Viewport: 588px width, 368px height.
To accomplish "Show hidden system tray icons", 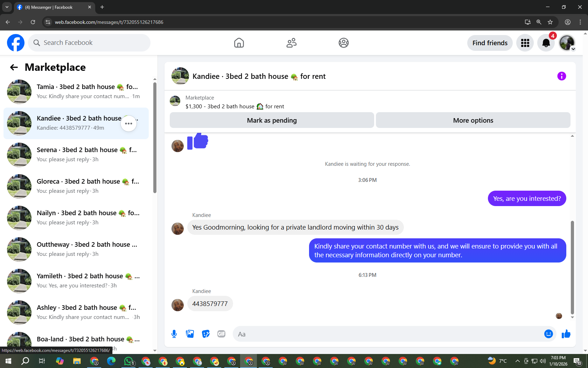I will click(x=517, y=361).
